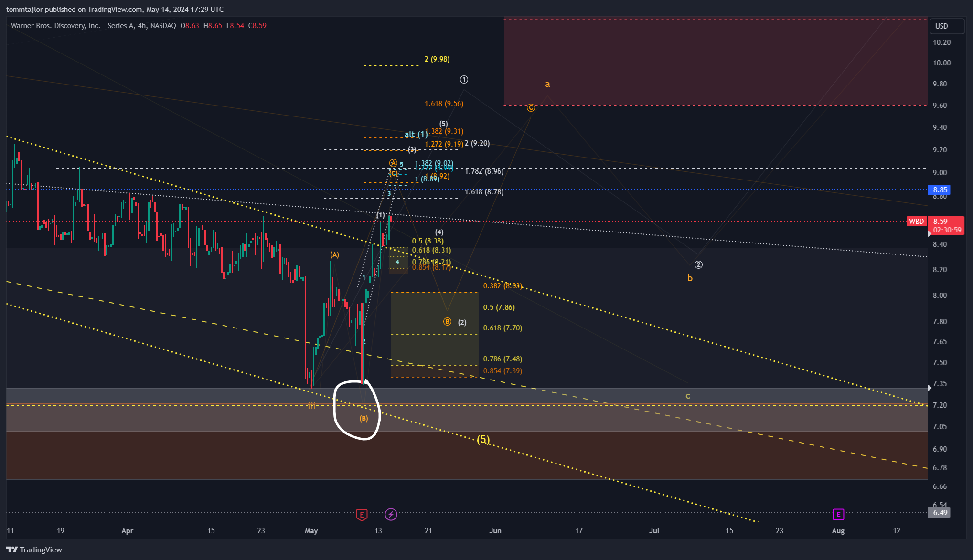Screen dimensions: 973x560
Task: Click the '0.5 (8.38)' retracement label
Action: tap(428, 241)
